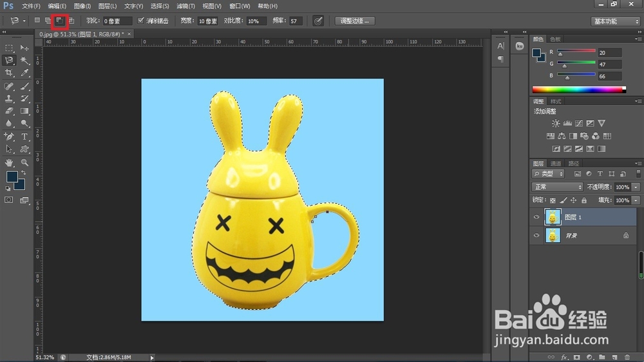Click the 羽化 feather input field
Viewport: 644px width, 362px height.
tap(117, 21)
